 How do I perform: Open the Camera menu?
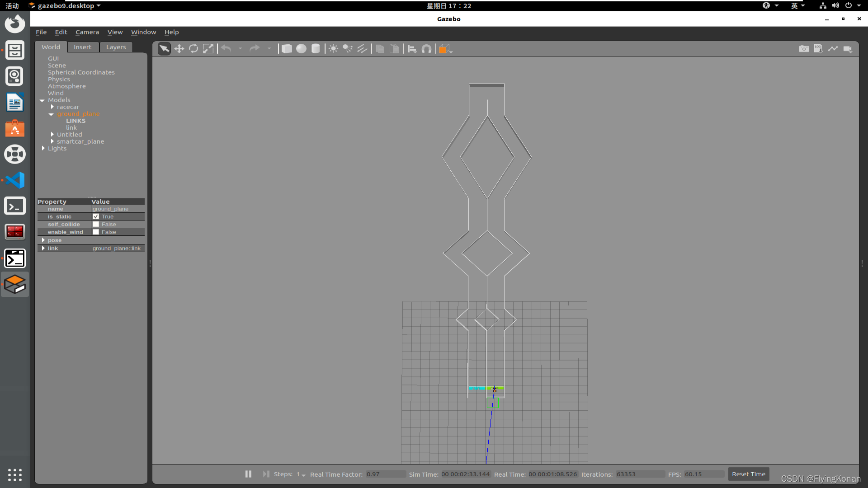(x=87, y=32)
